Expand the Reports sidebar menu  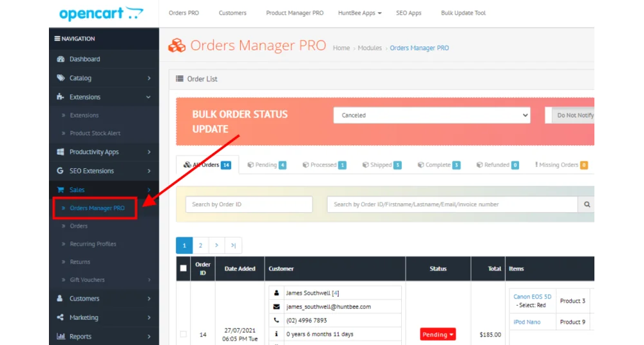coord(104,336)
